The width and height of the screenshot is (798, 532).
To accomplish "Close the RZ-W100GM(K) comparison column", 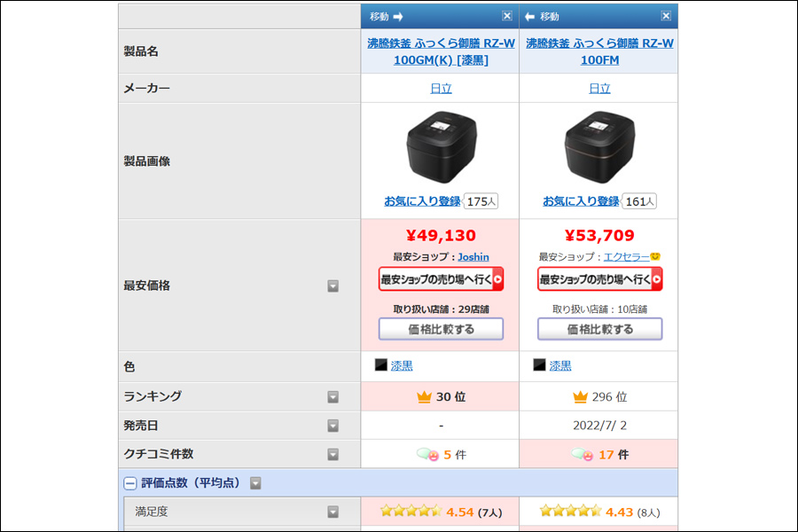I will click(x=507, y=16).
